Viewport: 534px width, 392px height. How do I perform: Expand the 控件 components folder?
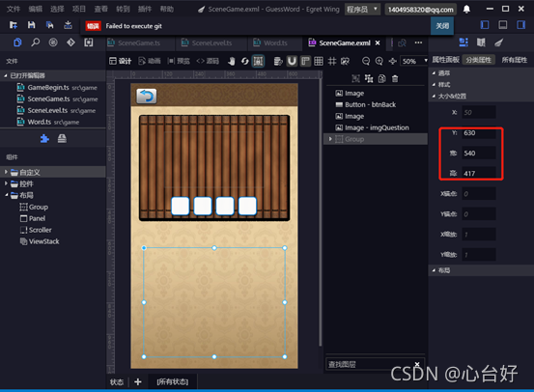[x=6, y=183]
